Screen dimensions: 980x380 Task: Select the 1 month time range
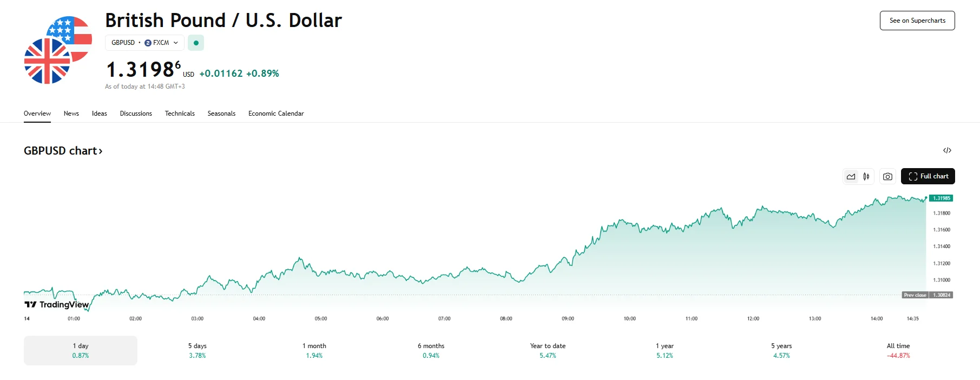coord(314,350)
